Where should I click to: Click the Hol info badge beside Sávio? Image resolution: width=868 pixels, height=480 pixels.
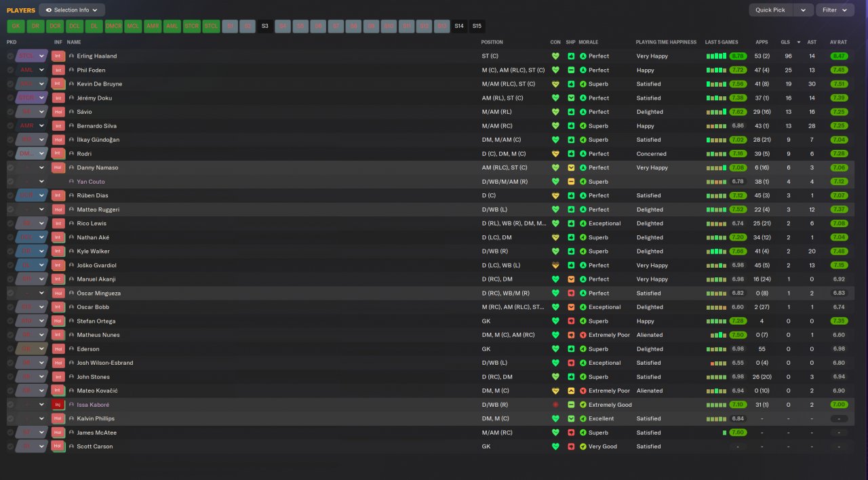(x=58, y=112)
